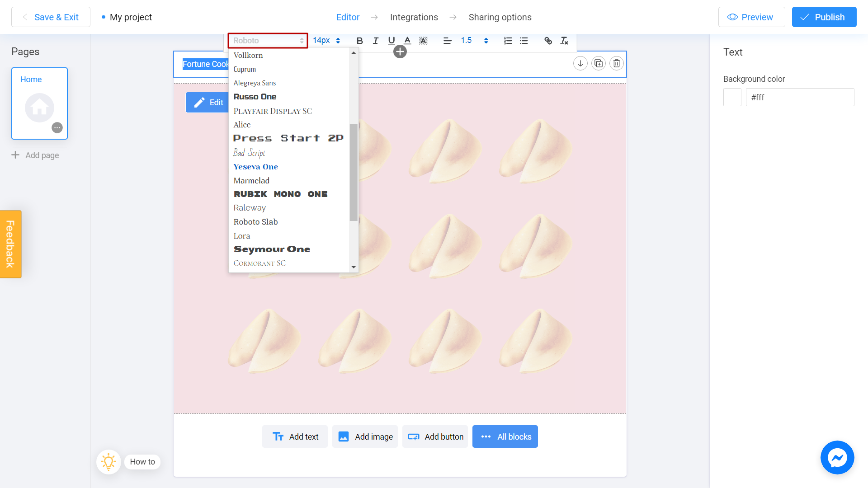Click the background color swatch
The height and width of the screenshot is (488, 868).
coord(732,97)
